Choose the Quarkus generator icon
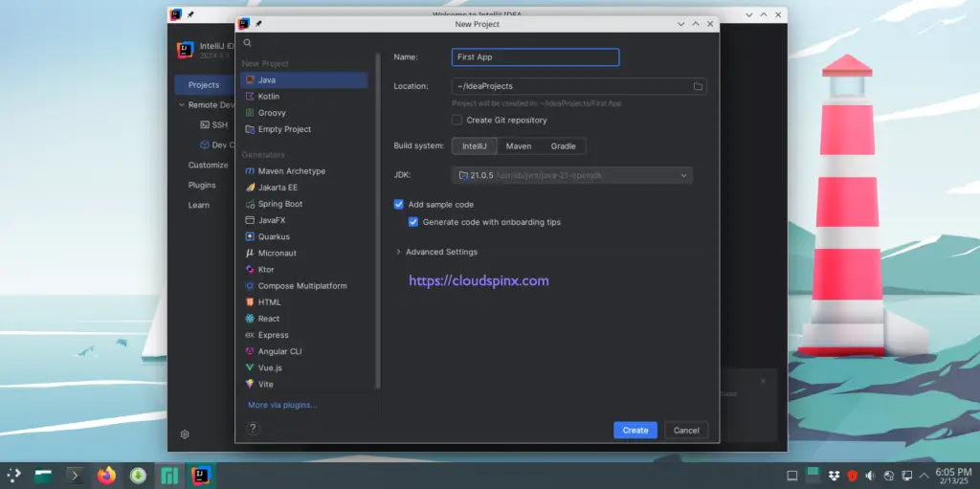Image resolution: width=980 pixels, height=489 pixels. (250, 236)
